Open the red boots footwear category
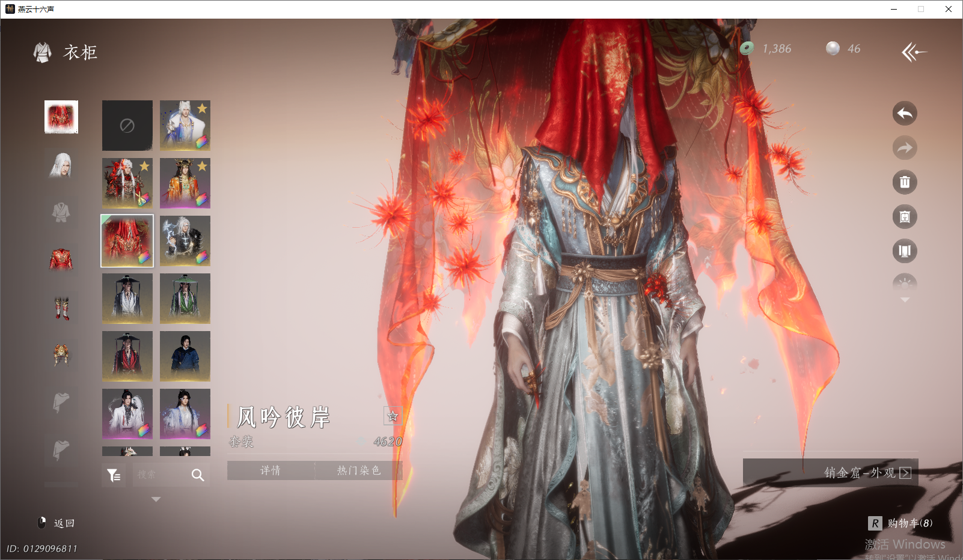Screen dimensions: 963x560 pyautogui.click(x=61, y=308)
